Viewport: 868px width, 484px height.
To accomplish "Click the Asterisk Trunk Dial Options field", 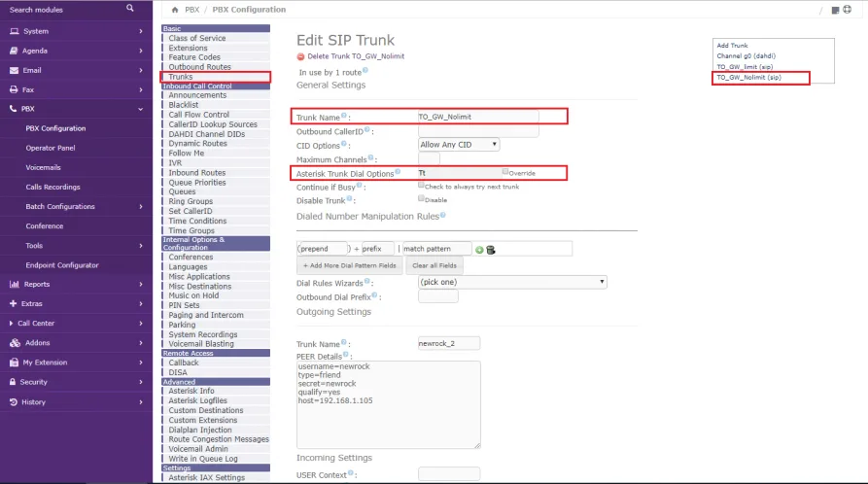I will click(x=459, y=173).
